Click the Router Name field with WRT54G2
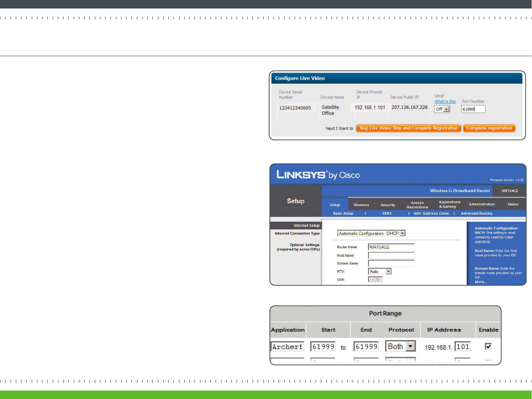Image resolution: width=532 pixels, height=399 pixels. [391, 247]
